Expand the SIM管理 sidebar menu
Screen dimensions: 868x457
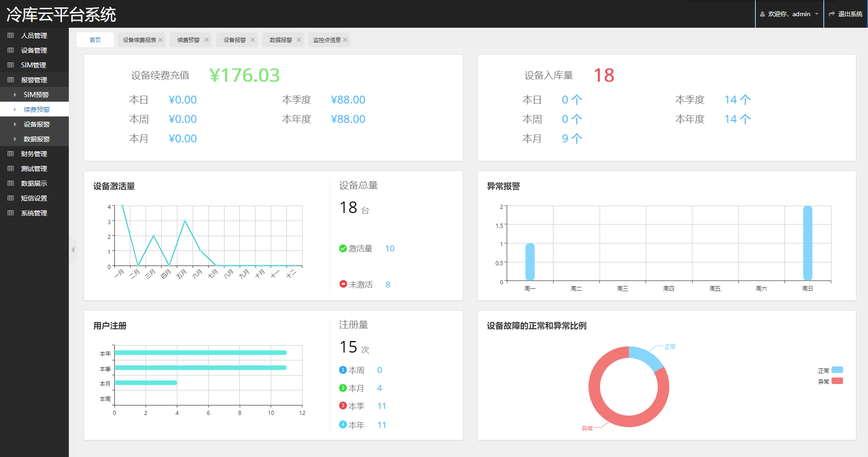coord(33,65)
